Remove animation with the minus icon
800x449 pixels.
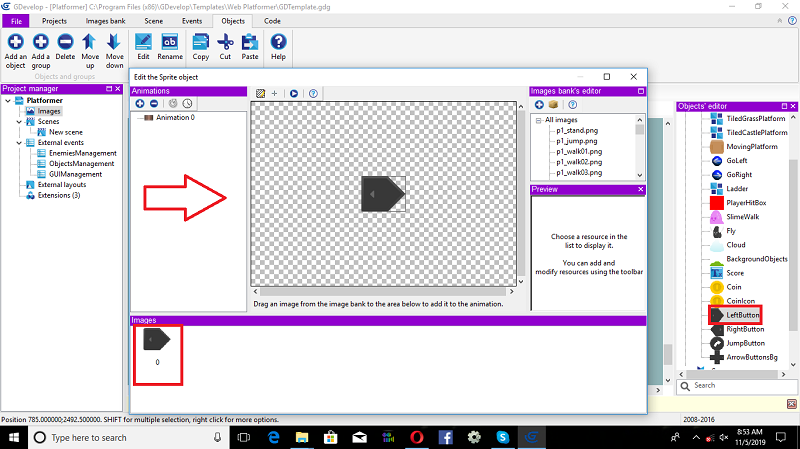pyautogui.click(x=154, y=104)
